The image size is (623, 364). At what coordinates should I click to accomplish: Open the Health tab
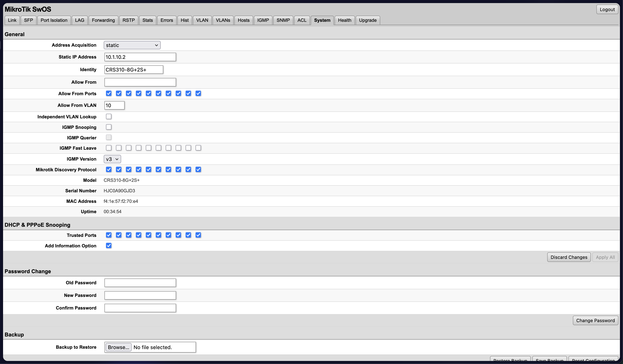pos(344,20)
